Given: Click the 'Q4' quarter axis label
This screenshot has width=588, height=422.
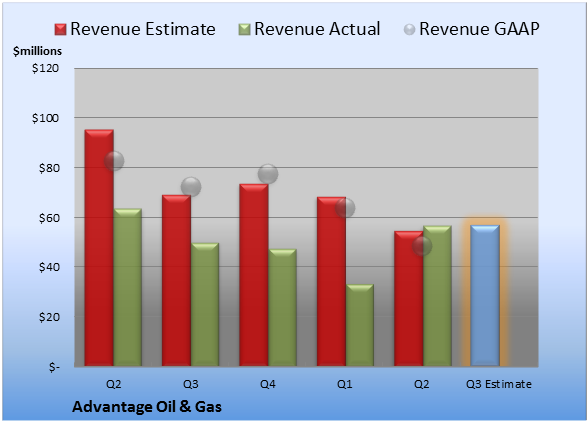Looking at the screenshot, I should pyautogui.click(x=268, y=384).
